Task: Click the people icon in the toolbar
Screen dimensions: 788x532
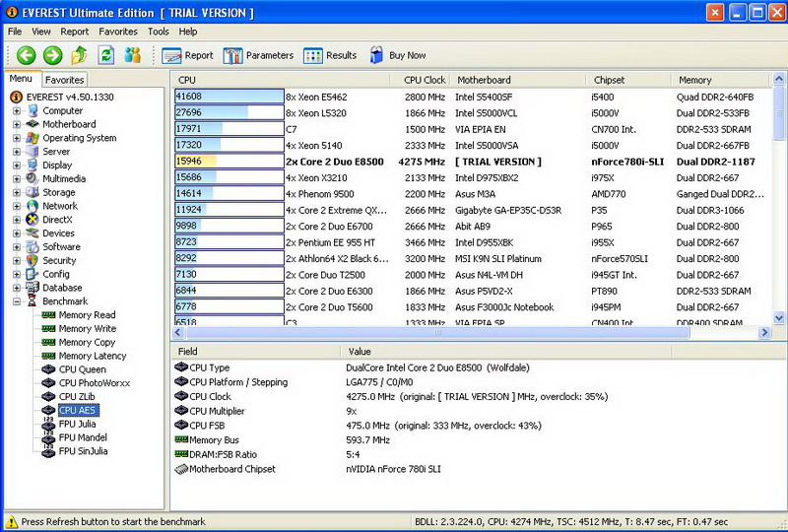Action: [132, 55]
